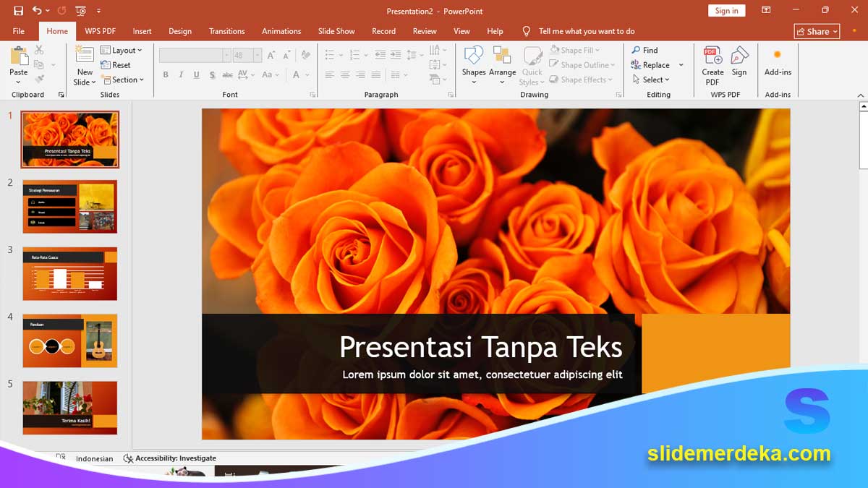Toggle Align Right paragraph
Image resolution: width=868 pixels, height=488 pixels.
point(360,74)
